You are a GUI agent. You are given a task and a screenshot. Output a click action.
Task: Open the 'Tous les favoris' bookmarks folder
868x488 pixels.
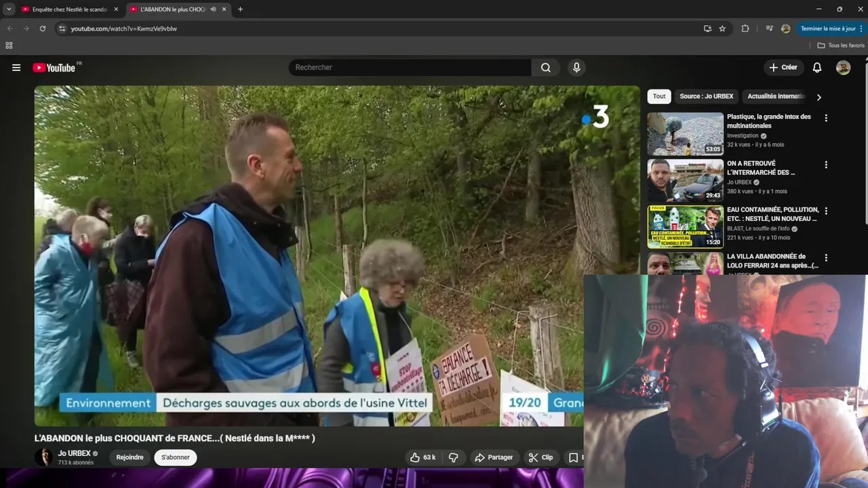tap(841, 45)
